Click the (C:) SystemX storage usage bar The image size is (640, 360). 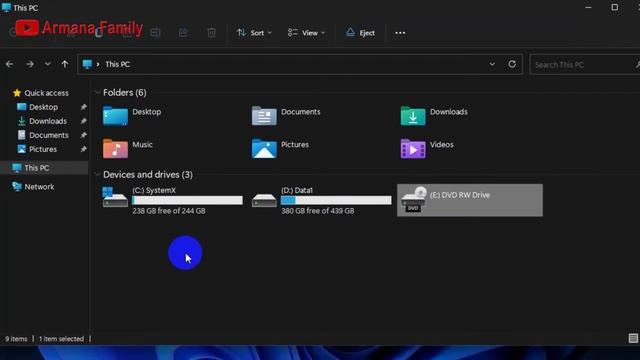tap(187, 200)
